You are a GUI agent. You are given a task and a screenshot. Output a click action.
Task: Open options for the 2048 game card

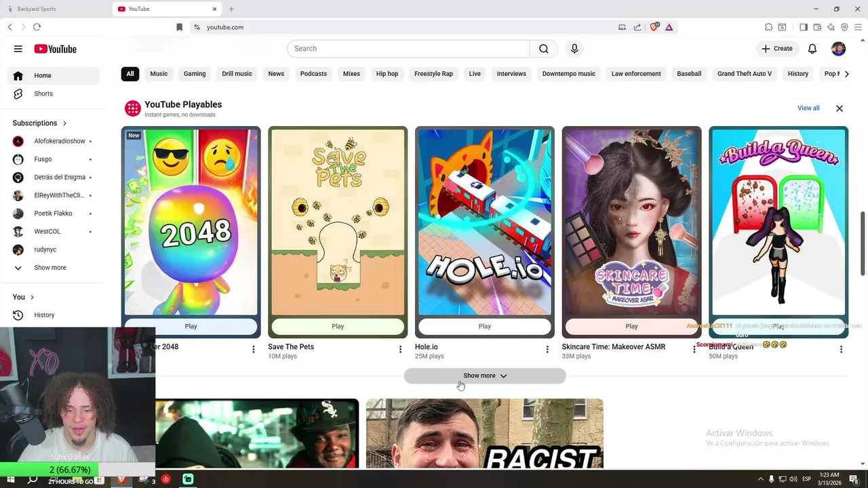(254, 349)
